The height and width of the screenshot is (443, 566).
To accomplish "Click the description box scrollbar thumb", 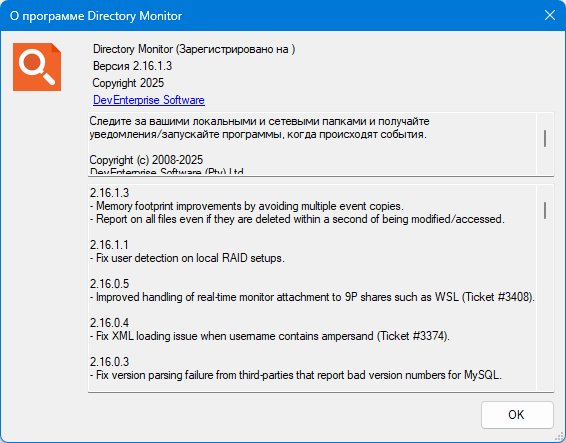I will 545,138.
